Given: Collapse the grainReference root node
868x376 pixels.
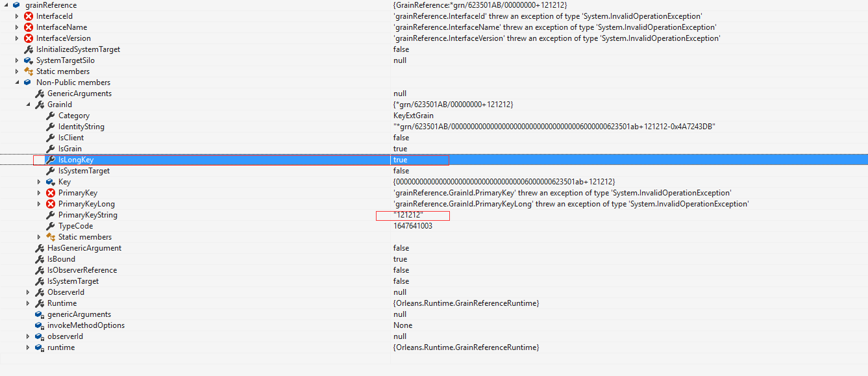Looking at the screenshot, I should pos(6,5).
